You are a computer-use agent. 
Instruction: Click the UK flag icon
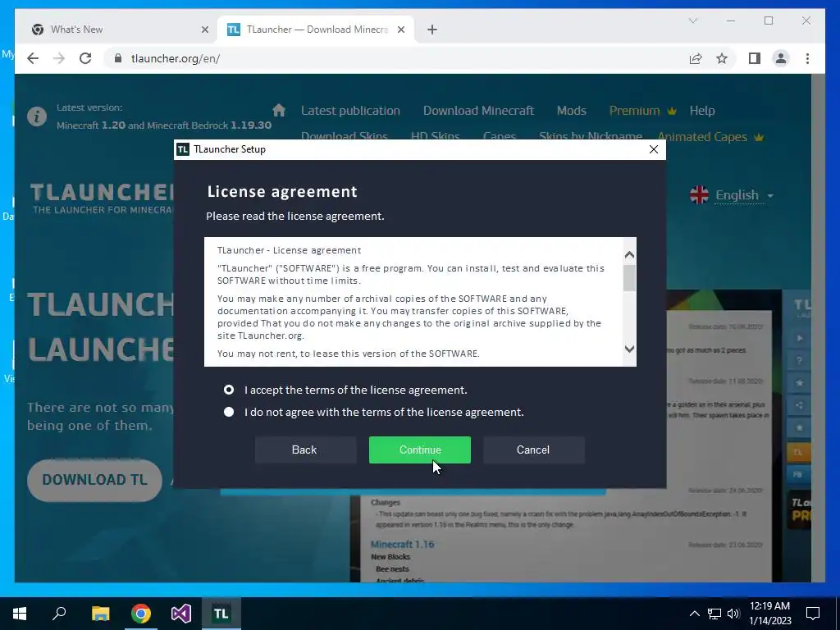click(699, 195)
